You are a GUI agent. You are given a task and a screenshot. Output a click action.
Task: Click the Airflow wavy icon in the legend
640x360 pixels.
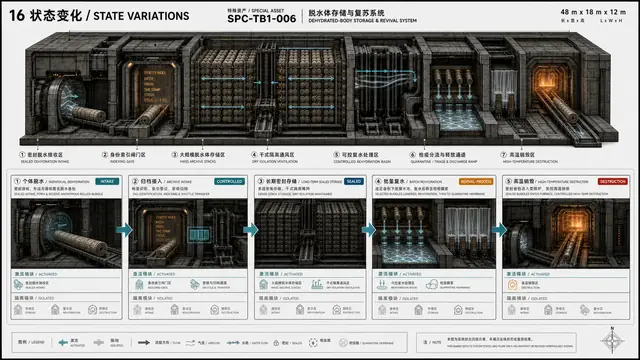coord(190,343)
